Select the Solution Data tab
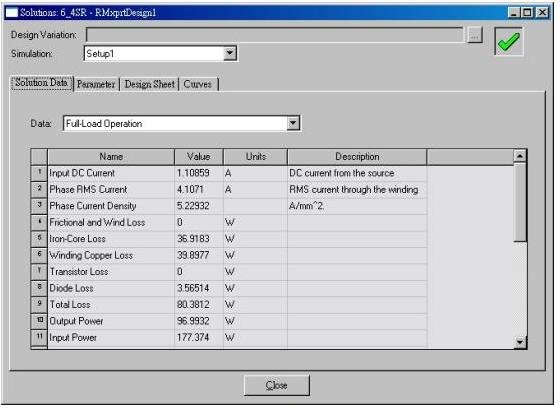 [41, 83]
